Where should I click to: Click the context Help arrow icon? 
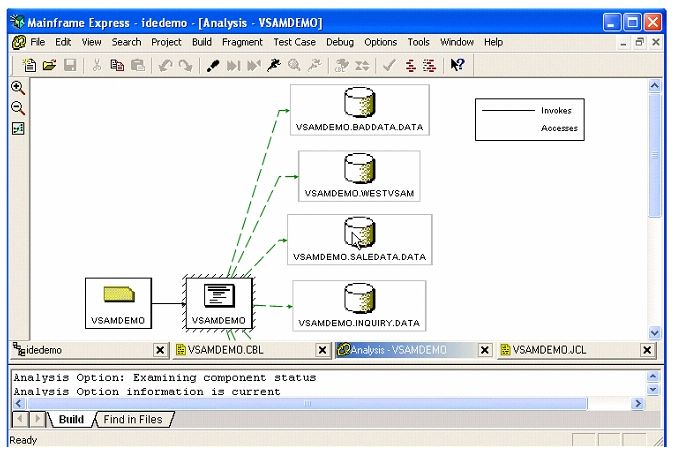coord(457,65)
